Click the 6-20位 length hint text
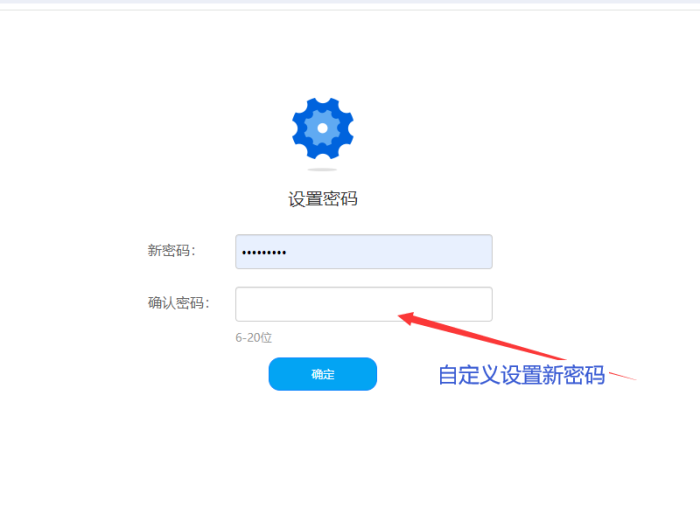Image resolution: width=700 pixels, height=527 pixels. pos(254,338)
